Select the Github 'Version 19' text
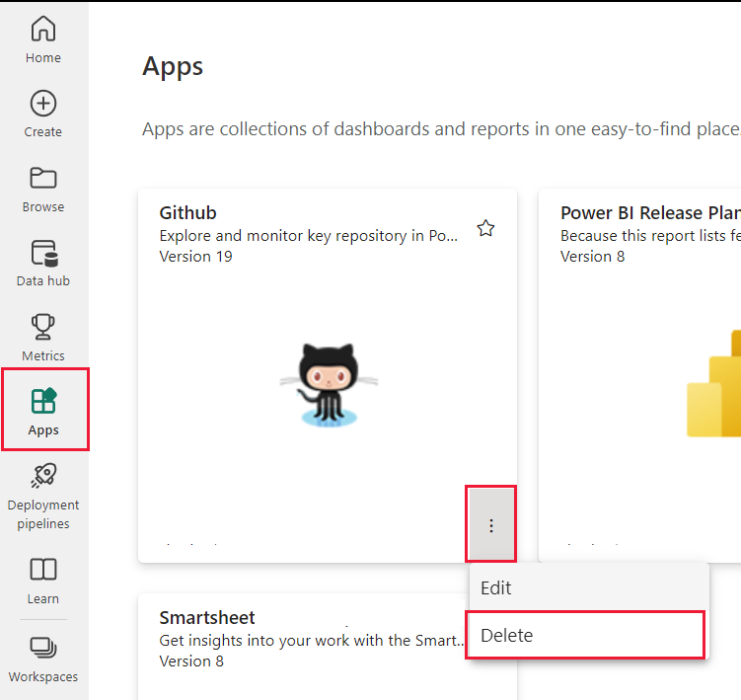 coord(195,257)
